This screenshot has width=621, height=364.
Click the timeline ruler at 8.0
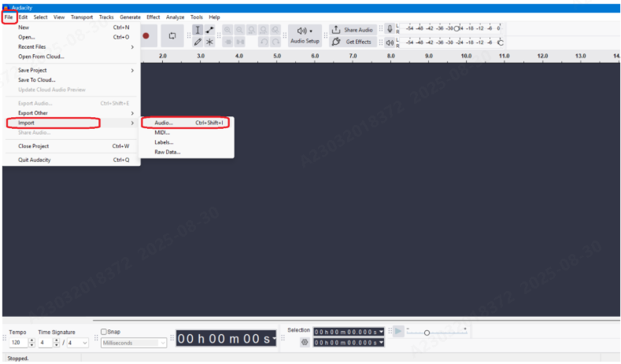click(391, 56)
